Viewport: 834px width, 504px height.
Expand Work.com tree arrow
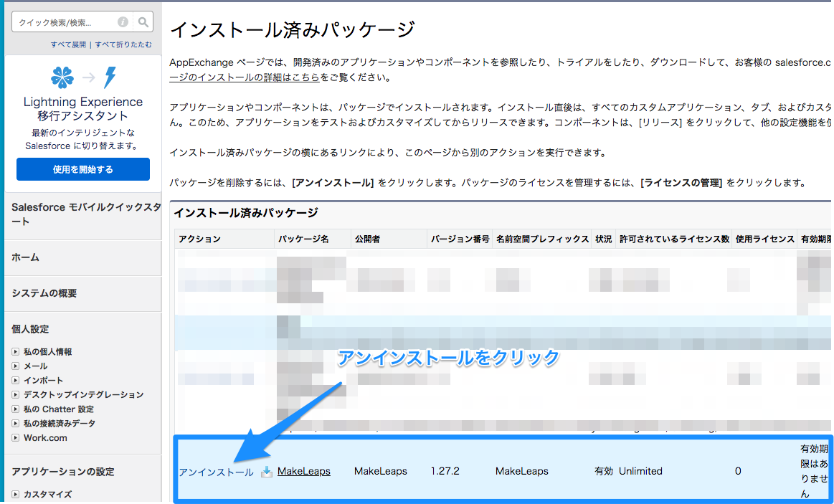(x=16, y=437)
